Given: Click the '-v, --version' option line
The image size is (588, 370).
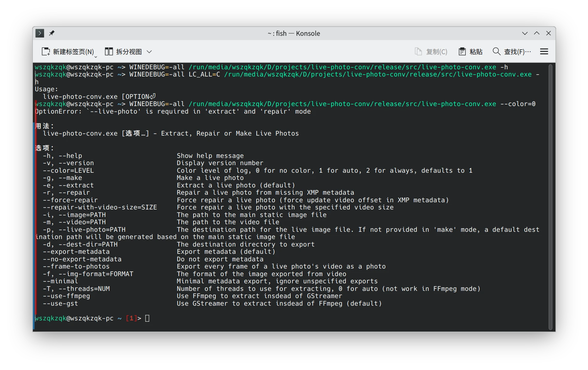Looking at the screenshot, I should tap(68, 163).
